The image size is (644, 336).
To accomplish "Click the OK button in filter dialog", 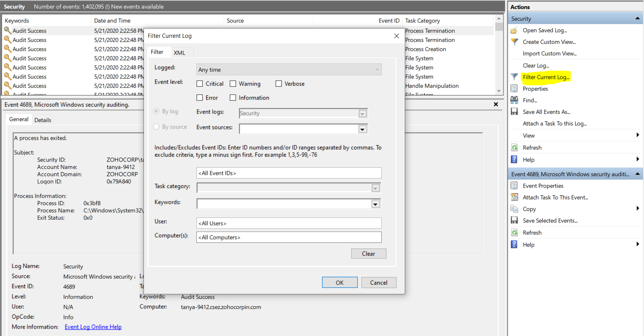I will click(x=340, y=283).
